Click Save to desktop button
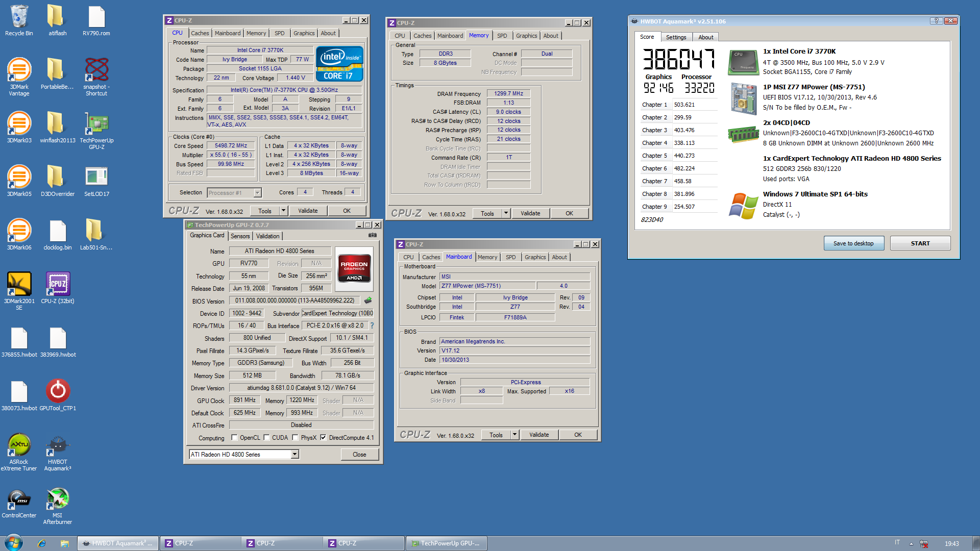The height and width of the screenshot is (551, 980). [x=853, y=243]
